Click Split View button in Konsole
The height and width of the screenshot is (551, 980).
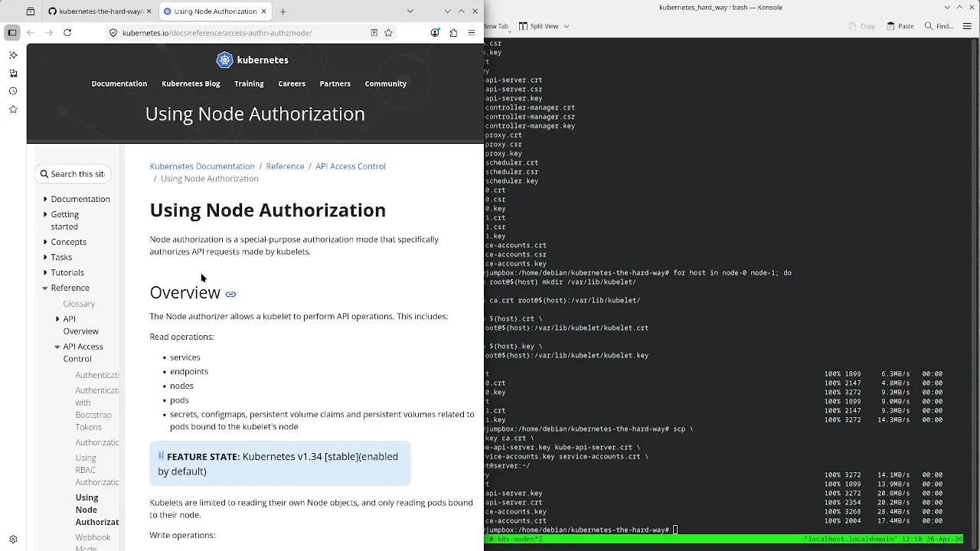539,26
